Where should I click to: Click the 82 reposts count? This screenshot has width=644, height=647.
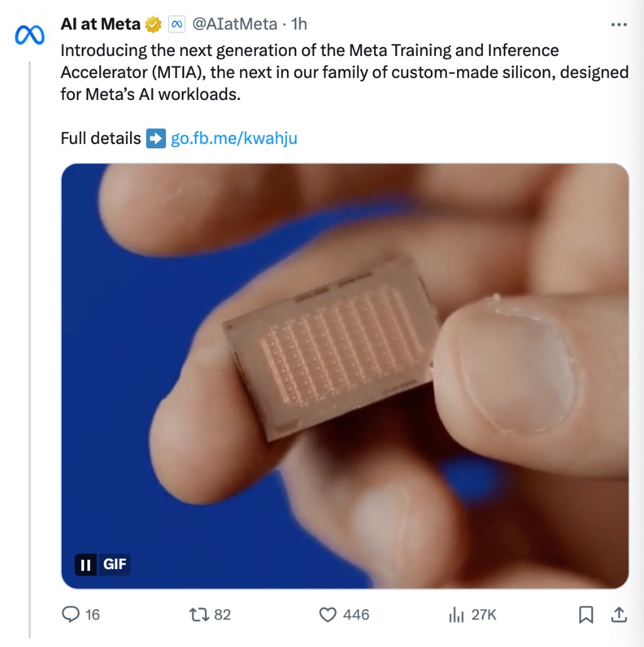tap(223, 615)
